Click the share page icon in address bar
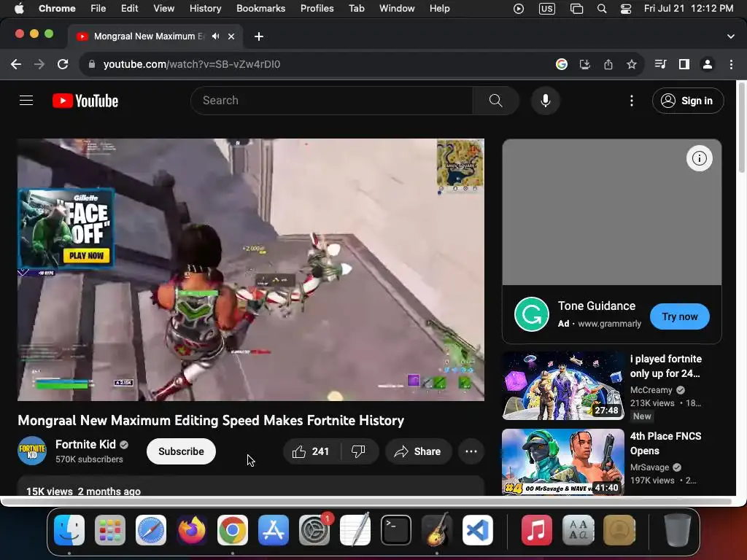Viewport: 747px width, 560px height. (x=608, y=64)
